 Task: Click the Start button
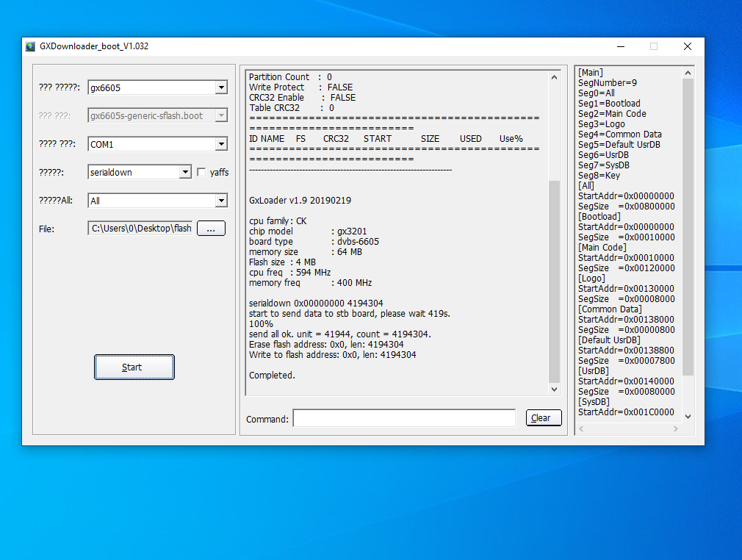(x=134, y=367)
